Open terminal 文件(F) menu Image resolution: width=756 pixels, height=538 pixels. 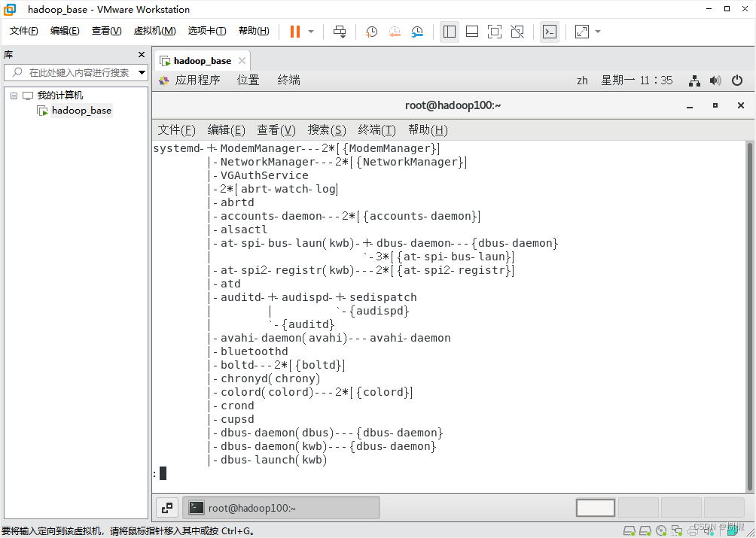176,129
